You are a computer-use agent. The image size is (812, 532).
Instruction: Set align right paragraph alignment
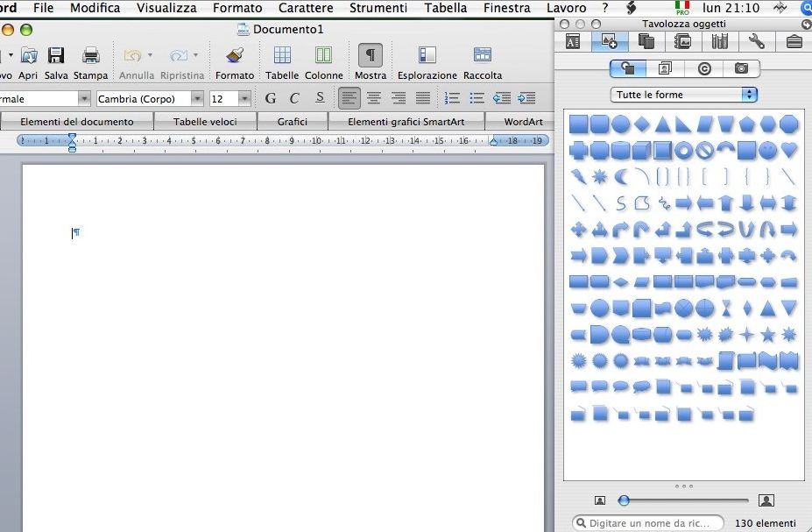[399, 98]
